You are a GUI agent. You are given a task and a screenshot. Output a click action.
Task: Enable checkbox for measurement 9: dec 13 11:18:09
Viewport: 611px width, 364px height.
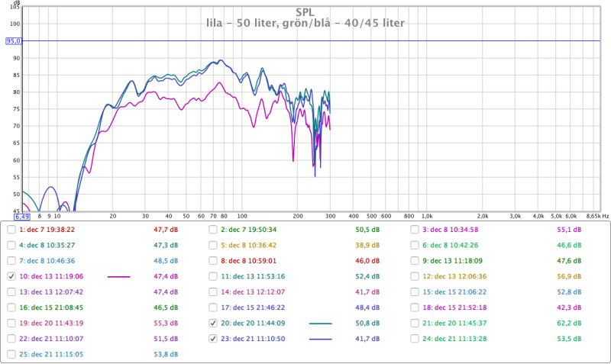click(415, 261)
